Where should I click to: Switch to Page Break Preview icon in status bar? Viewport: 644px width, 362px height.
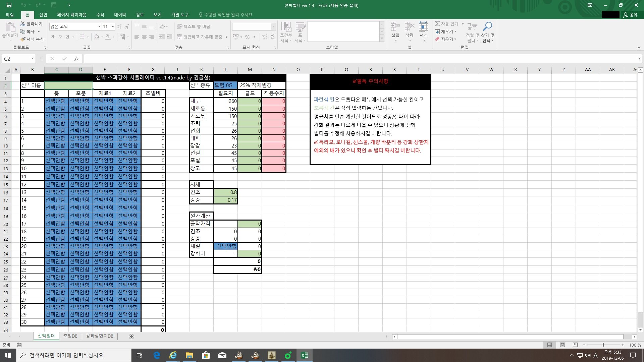[x=575, y=345]
